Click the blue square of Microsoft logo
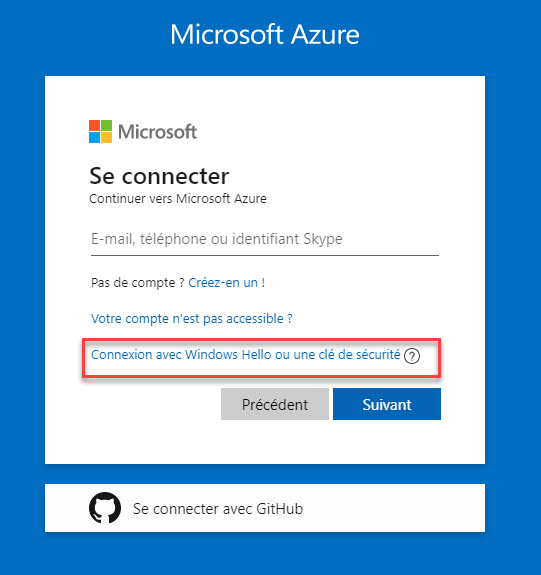Viewport: 541px width, 575px height. click(94, 138)
